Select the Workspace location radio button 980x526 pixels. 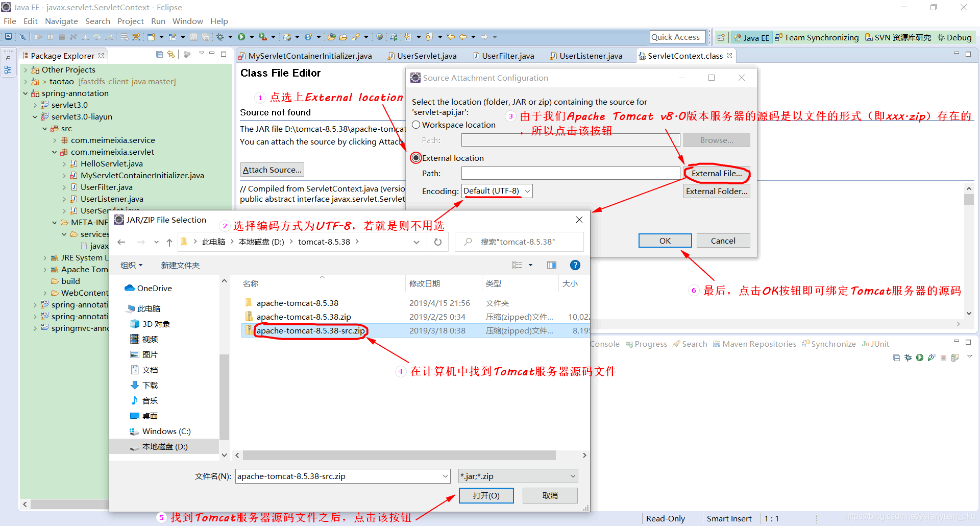[x=416, y=125]
